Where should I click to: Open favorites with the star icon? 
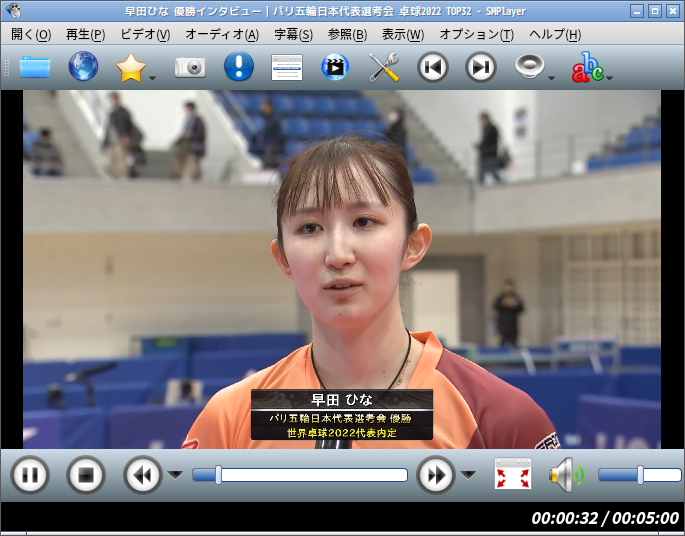pyautogui.click(x=131, y=68)
